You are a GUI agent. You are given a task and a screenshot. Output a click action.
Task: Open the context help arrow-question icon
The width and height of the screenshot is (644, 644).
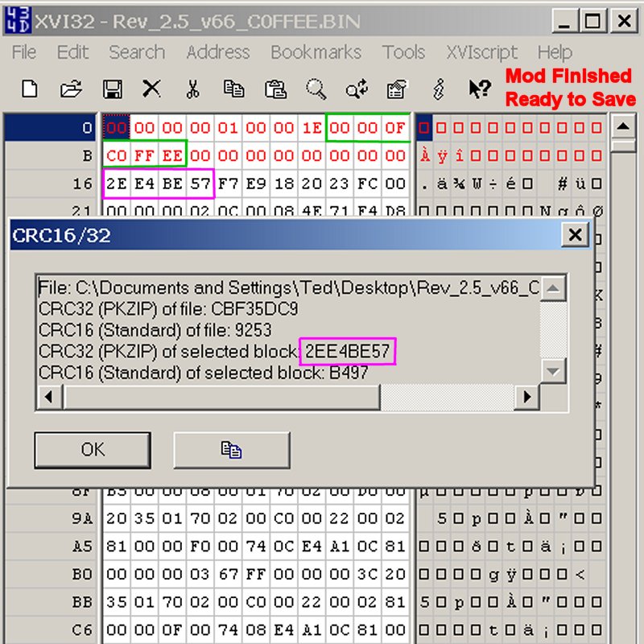480,89
